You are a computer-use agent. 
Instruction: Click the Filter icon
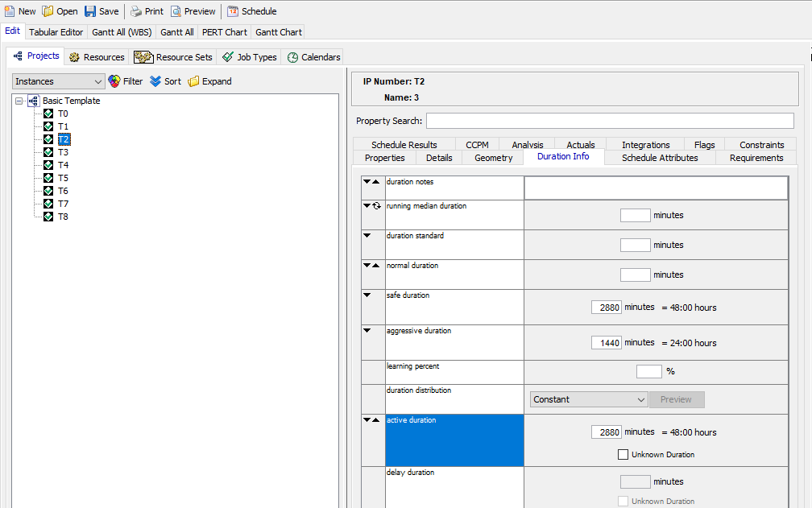114,81
